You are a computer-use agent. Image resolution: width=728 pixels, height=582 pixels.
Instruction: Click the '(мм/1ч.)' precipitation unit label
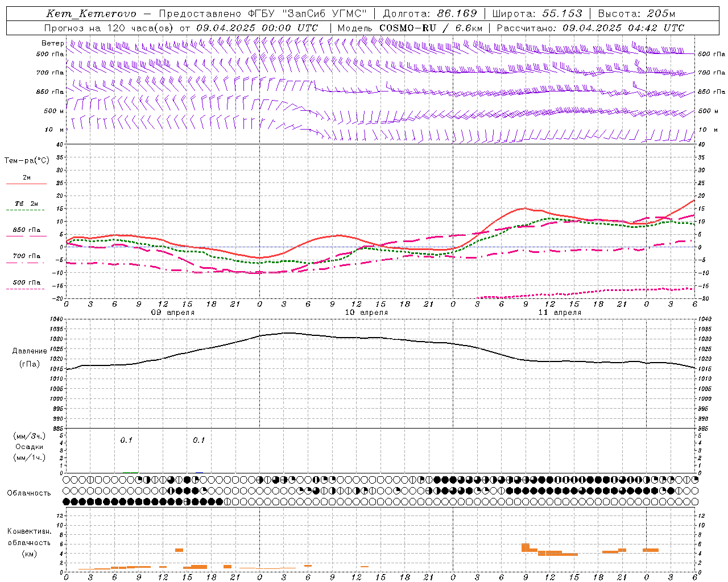point(30,458)
